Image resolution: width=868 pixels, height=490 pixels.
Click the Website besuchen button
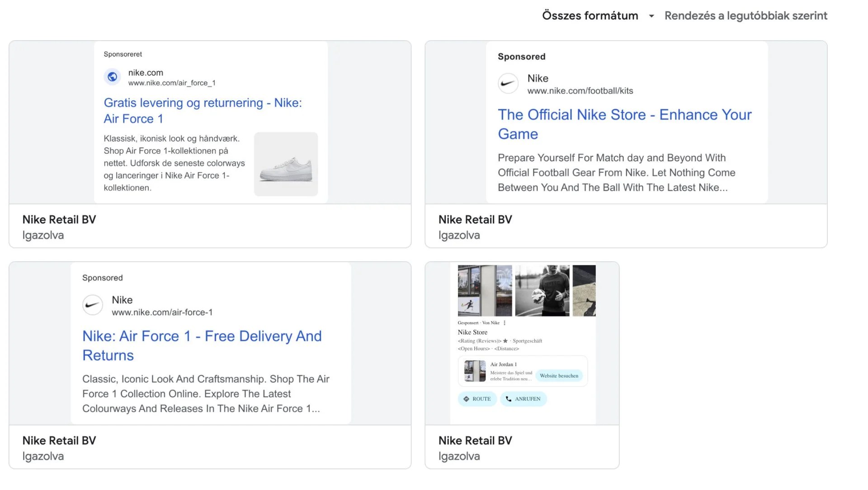559,376
